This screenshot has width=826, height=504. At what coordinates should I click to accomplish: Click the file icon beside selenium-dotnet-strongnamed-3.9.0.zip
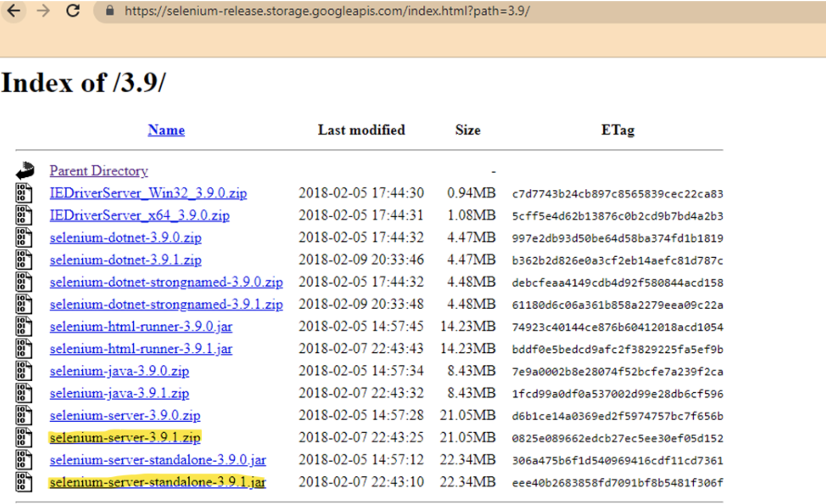(23, 281)
